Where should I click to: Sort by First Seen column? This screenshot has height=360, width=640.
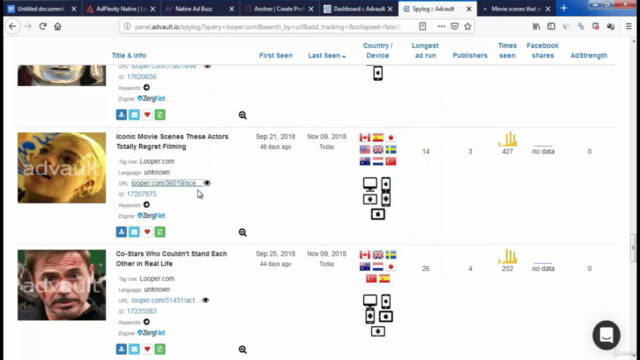pos(276,56)
